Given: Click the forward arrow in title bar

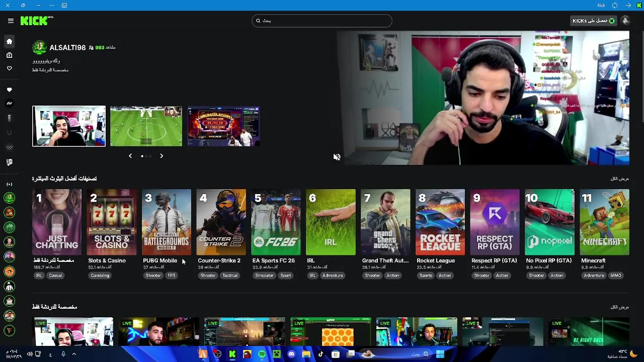Looking at the screenshot, I should [628, 5].
